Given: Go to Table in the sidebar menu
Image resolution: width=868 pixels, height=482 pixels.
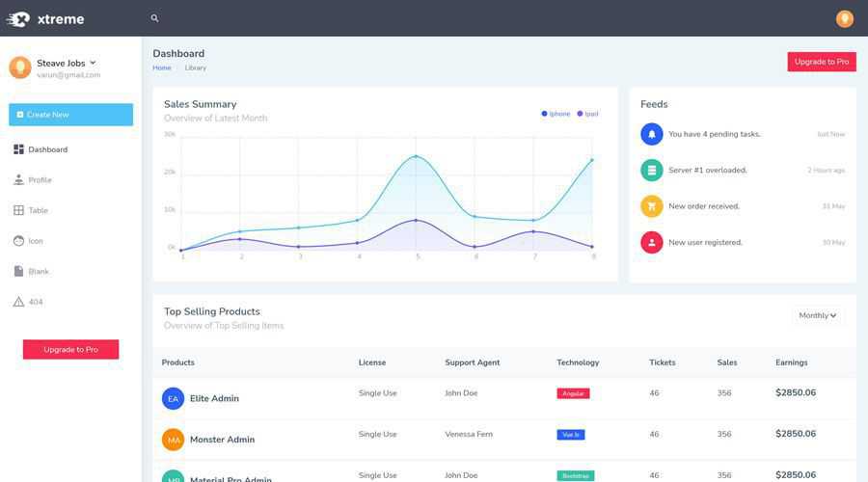Looking at the screenshot, I should 38,210.
